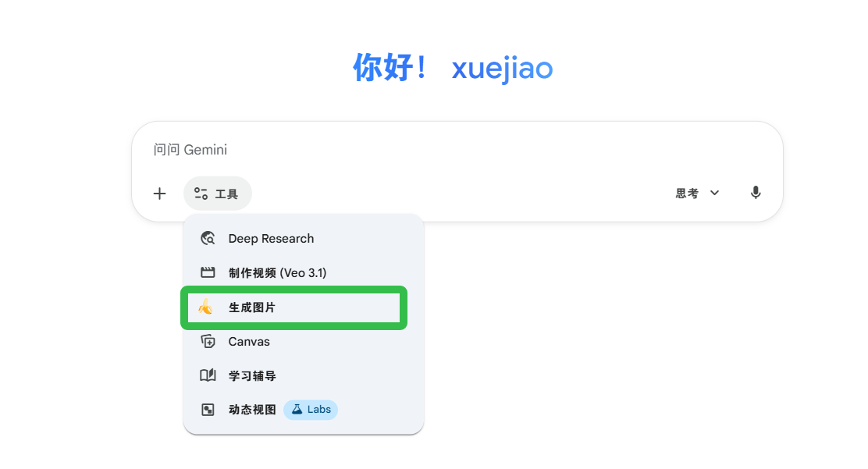Focus the 问问 Gemini prompt field
The height and width of the screenshot is (469, 868).
437,150
